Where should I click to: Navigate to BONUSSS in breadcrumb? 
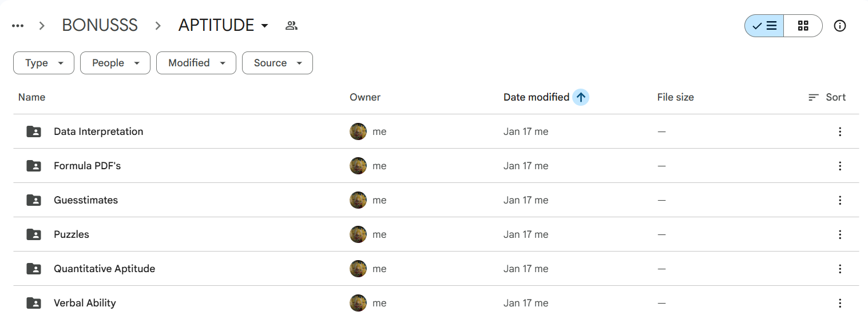point(100,26)
